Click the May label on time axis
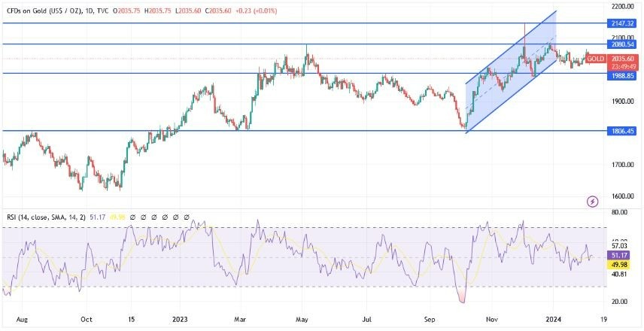This screenshot has width=644, height=331. [302, 319]
